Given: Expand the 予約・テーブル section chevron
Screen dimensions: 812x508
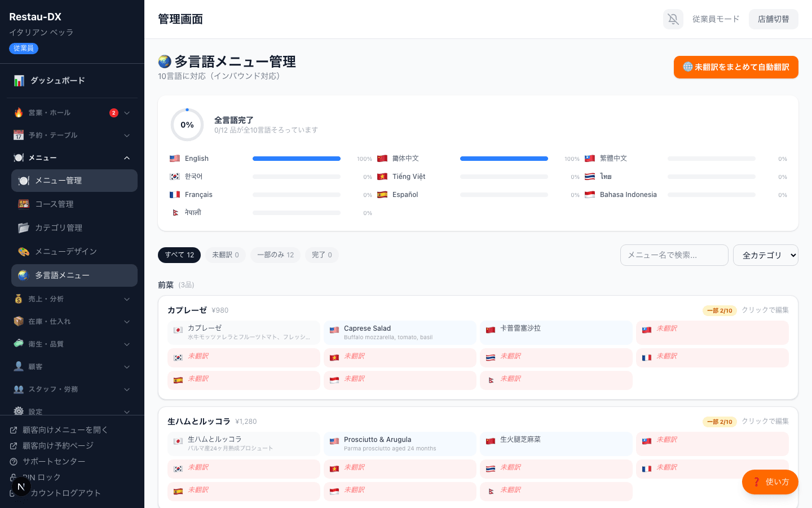Looking at the screenshot, I should click(x=127, y=135).
